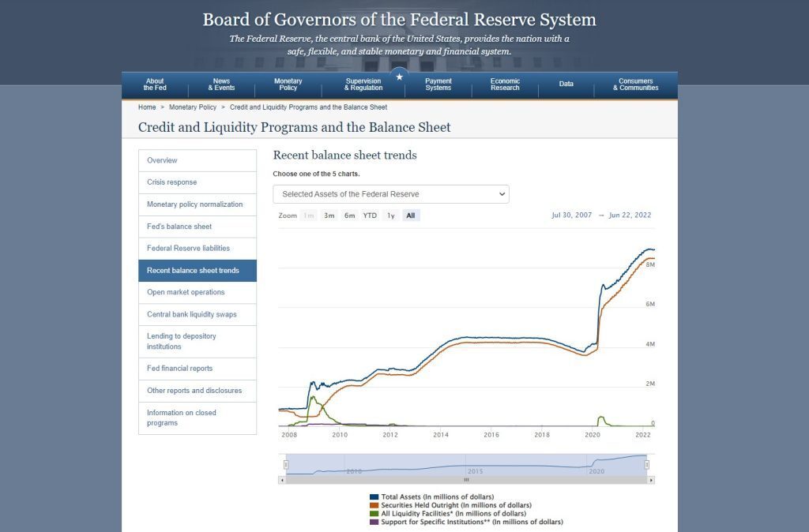Select the YTD zoom option

tap(370, 215)
